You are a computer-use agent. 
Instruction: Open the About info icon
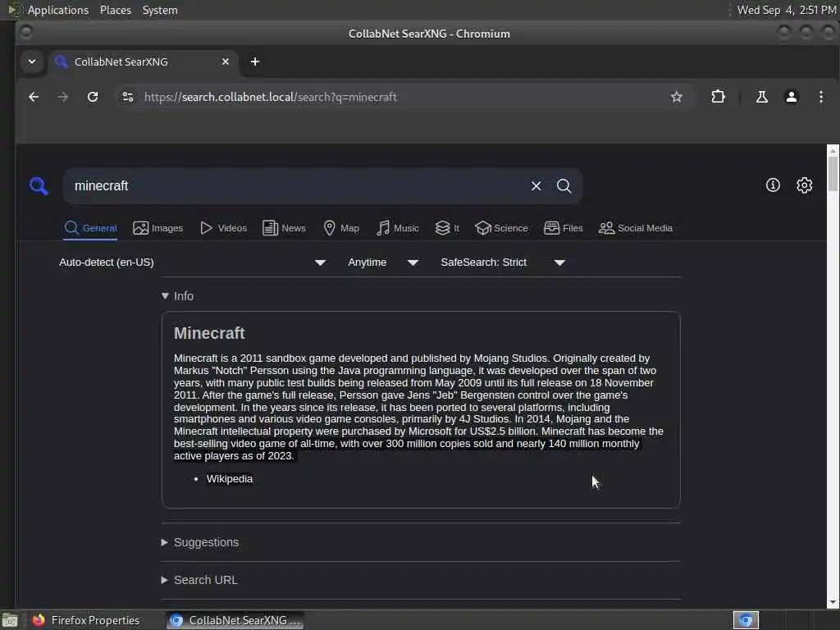click(x=773, y=185)
